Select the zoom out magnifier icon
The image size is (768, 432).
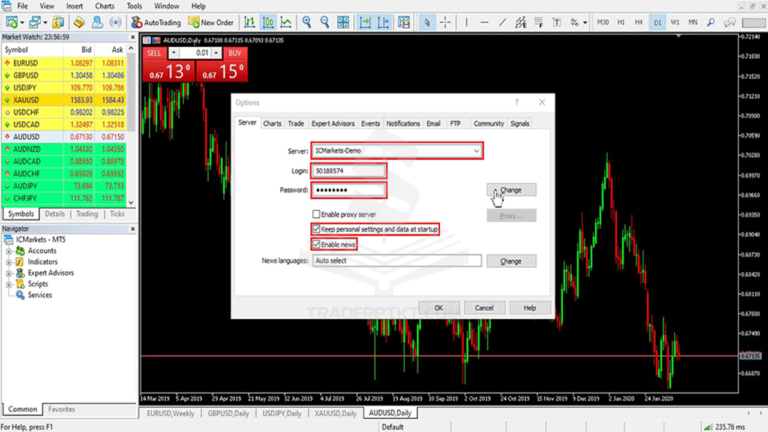tap(325, 21)
